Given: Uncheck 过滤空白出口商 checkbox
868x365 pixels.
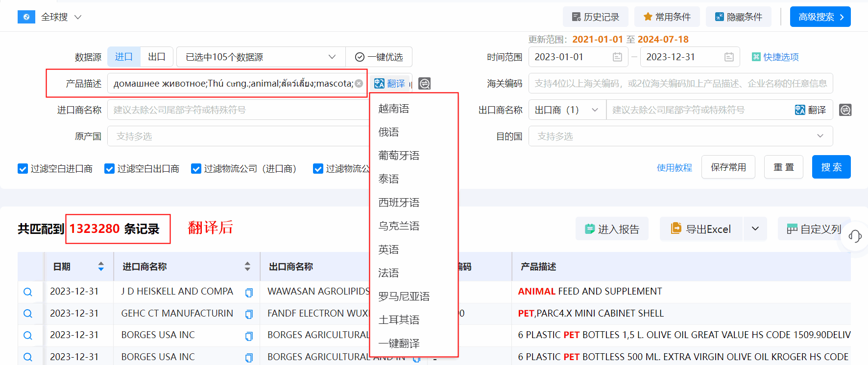Looking at the screenshot, I should [109, 169].
